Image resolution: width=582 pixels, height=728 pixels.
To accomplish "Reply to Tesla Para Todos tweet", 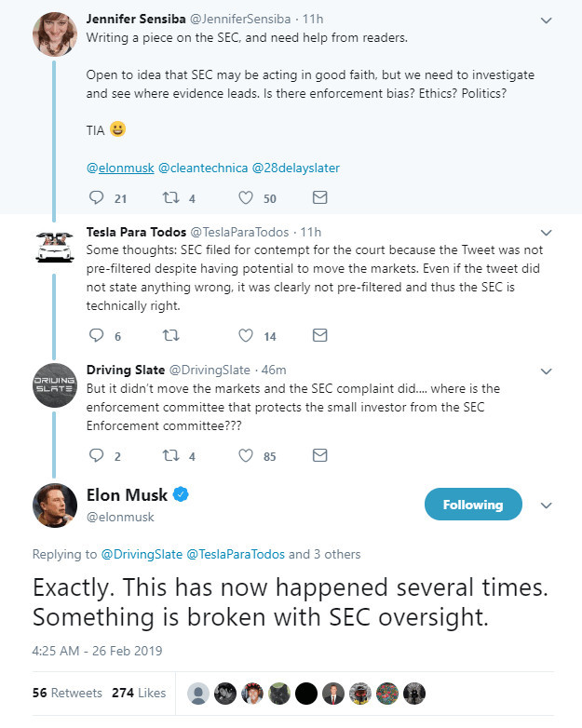I will [96, 335].
